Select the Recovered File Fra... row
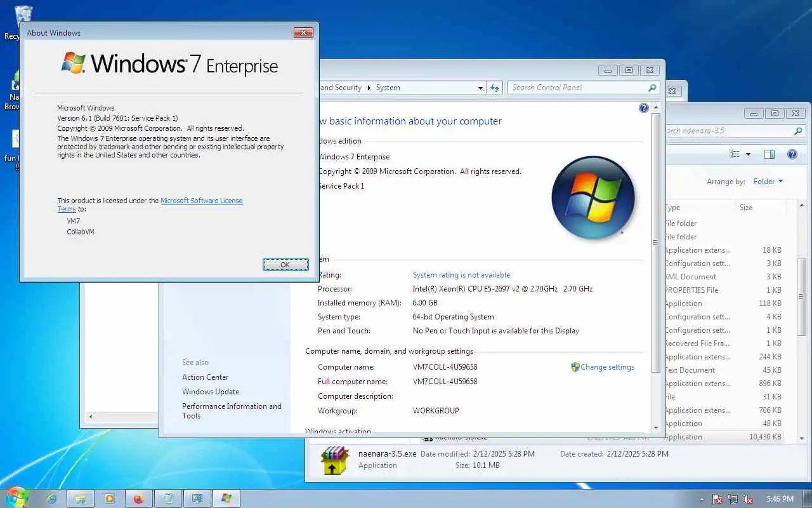The width and height of the screenshot is (812, 508). (x=724, y=344)
